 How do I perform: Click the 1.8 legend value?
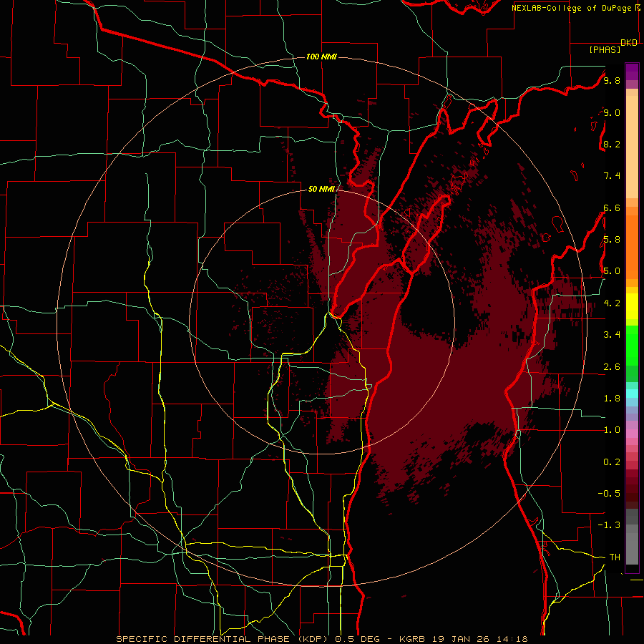(612, 399)
